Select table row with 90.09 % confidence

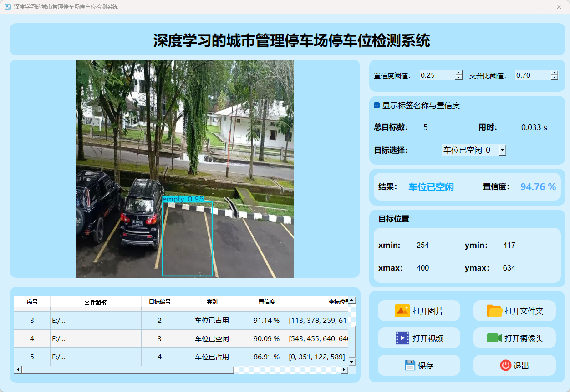[x=266, y=339]
